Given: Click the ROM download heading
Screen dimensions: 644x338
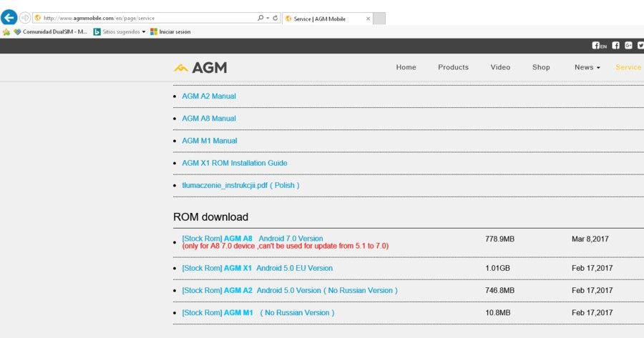Looking at the screenshot, I should (210, 217).
